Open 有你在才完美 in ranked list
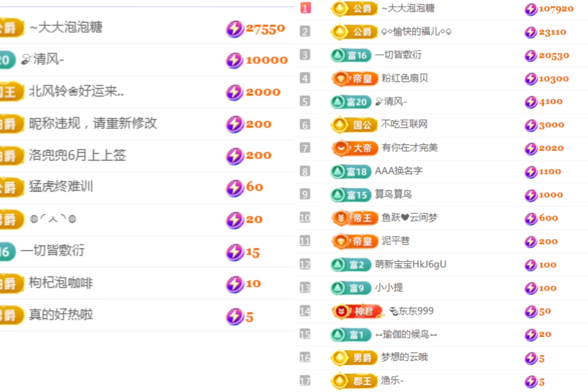Viewport: 588px width, 392px height. (x=410, y=148)
